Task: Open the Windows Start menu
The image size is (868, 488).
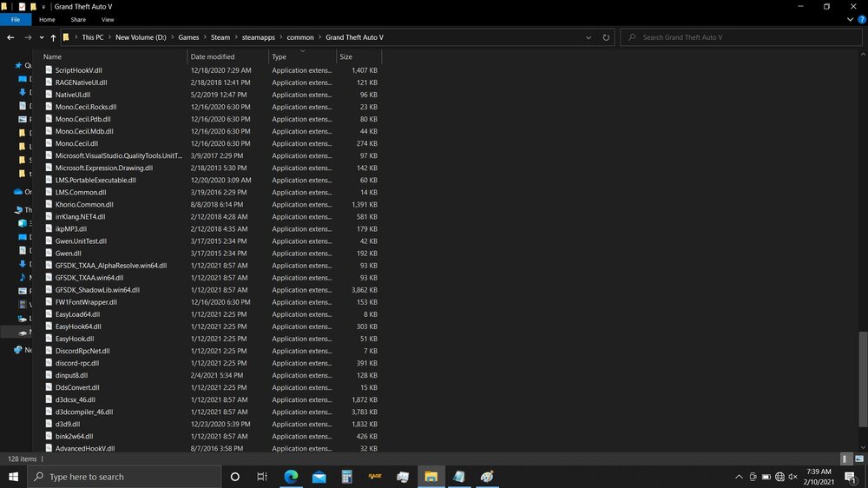Action: point(13,477)
